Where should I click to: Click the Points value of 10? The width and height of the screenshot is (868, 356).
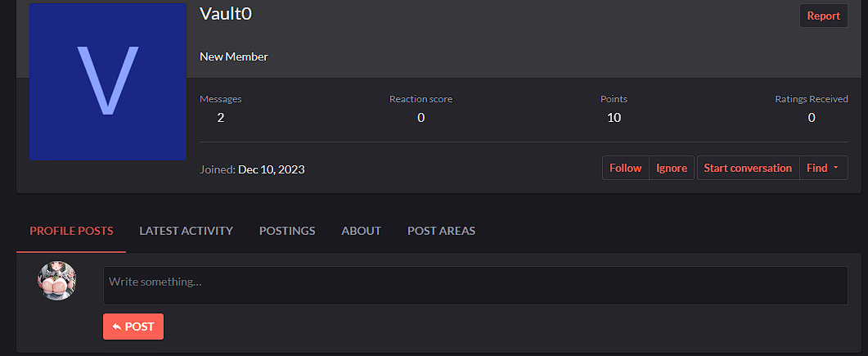click(x=614, y=117)
